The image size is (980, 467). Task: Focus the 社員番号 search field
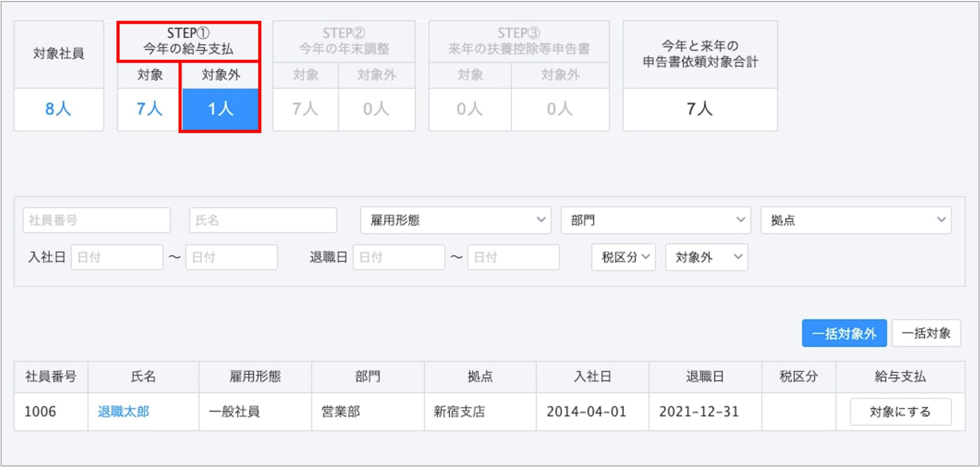96,220
